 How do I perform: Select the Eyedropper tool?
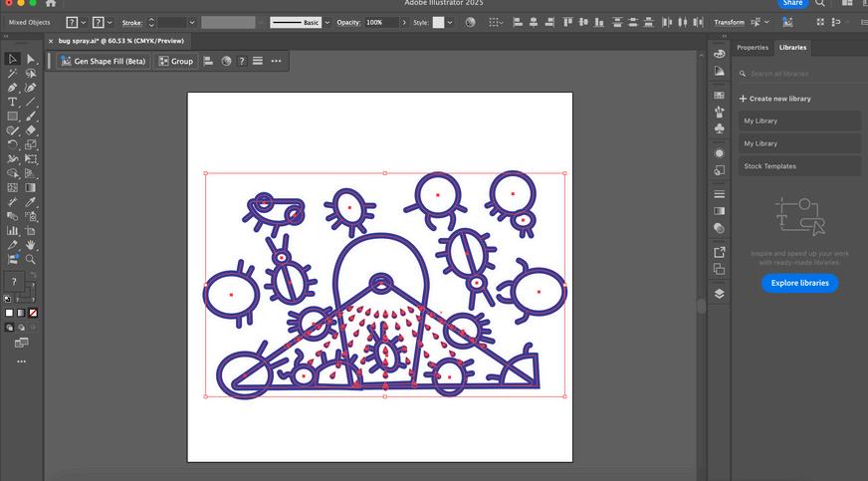pyautogui.click(x=31, y=201)
